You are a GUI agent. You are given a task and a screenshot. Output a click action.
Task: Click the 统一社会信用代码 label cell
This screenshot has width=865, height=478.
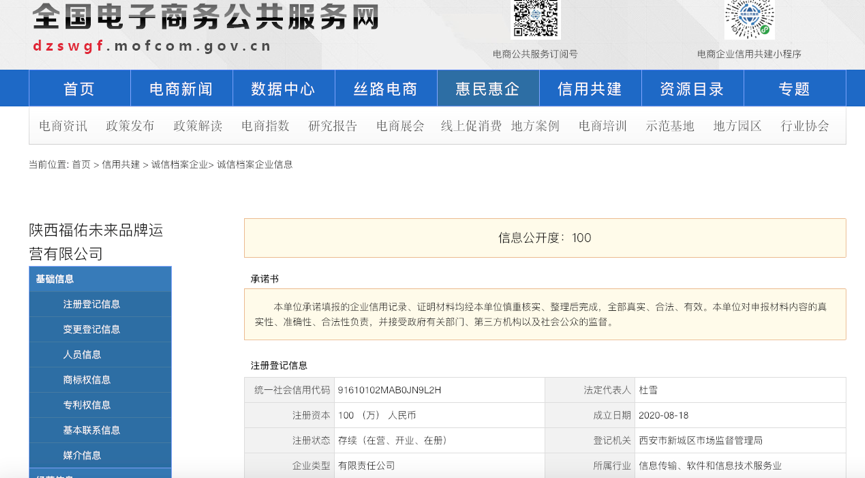click(x=290, y=390)
